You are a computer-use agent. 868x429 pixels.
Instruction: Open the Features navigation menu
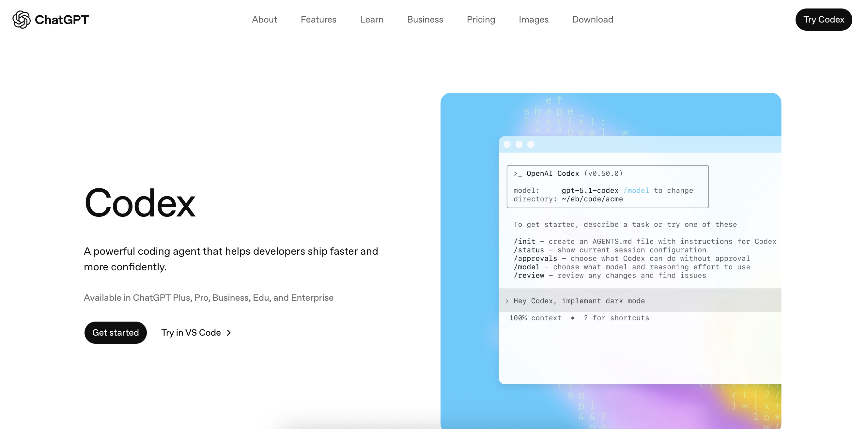(318, 20)
